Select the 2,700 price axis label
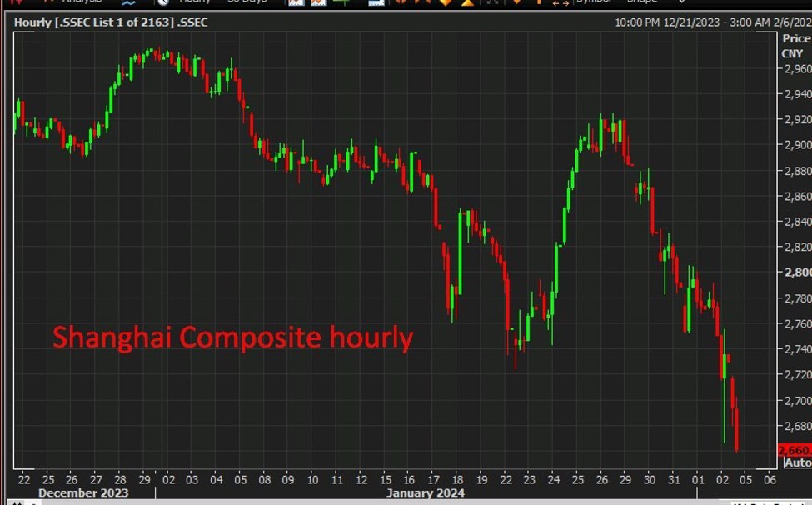 pyautogui.click(x=797, y=400)
